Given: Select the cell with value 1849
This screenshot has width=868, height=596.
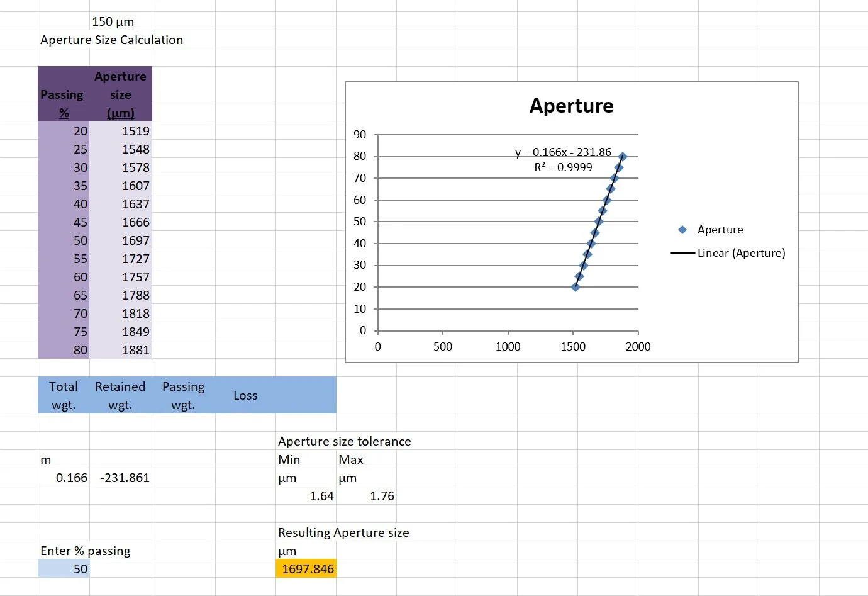Looking at the screenshot, I should point(121,332).
